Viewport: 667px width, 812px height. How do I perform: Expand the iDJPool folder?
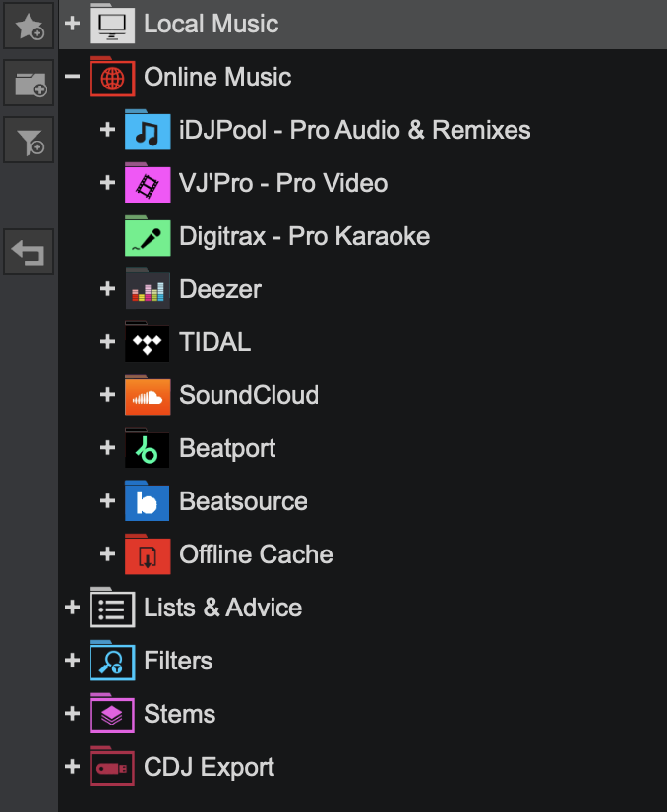coord(108,130)
